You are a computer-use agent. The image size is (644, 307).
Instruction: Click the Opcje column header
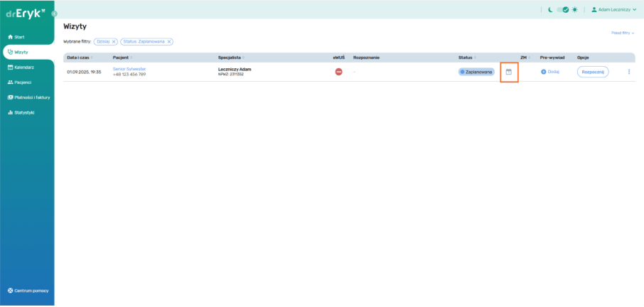(583, 58)
